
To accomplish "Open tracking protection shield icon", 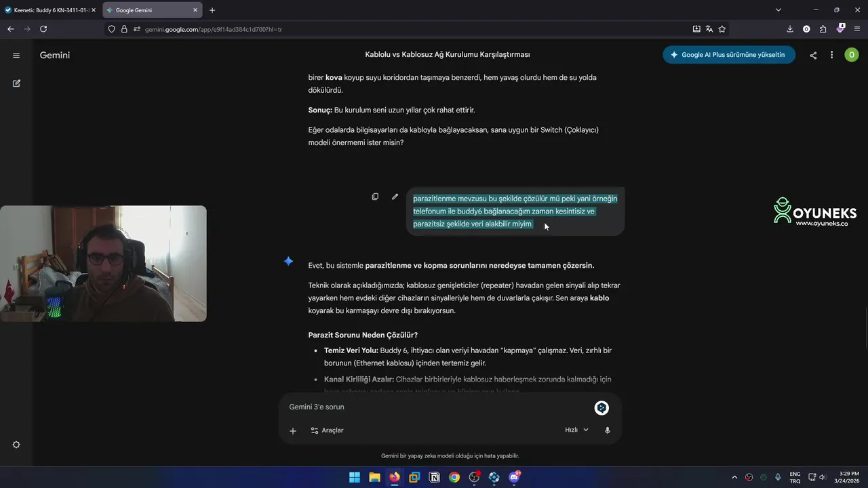I will coord(111,29).
